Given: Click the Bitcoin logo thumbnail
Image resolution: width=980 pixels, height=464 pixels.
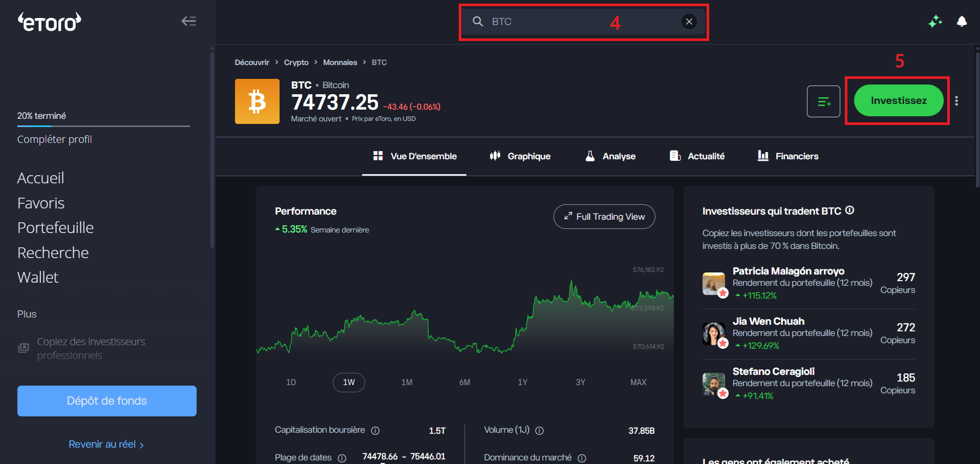Looking at the screenshot, I should (257, 101).
